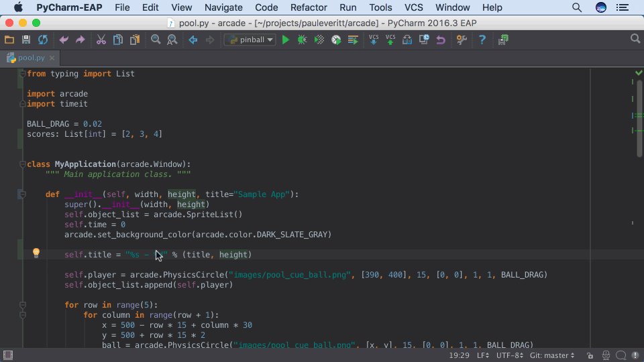This screenshot has height=362, width=644.
Task: Open the Edit menu
Action: pos(150,7)
